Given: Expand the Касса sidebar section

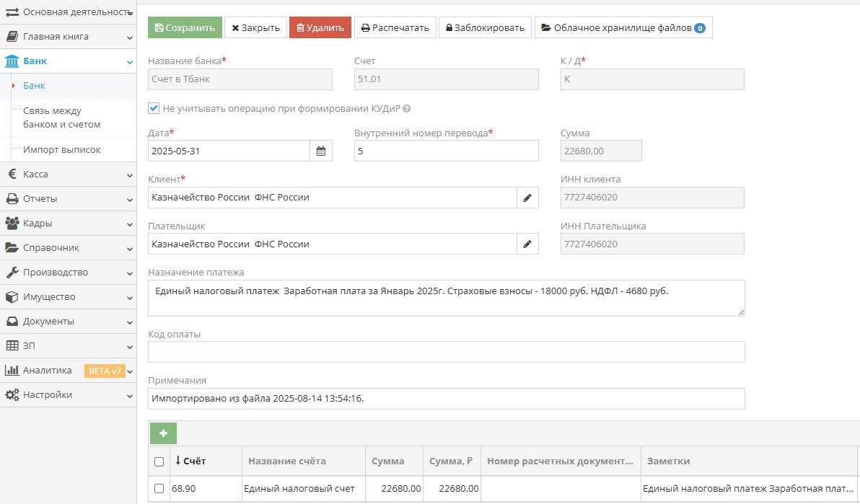Looking at the screenshot, I should [68, 174].
